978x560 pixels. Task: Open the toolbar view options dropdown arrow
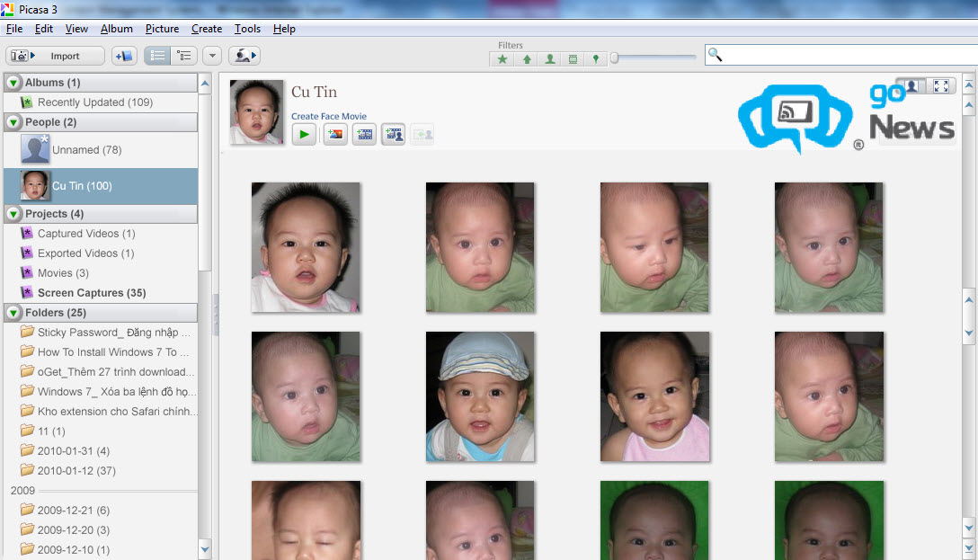pos(212,56)
